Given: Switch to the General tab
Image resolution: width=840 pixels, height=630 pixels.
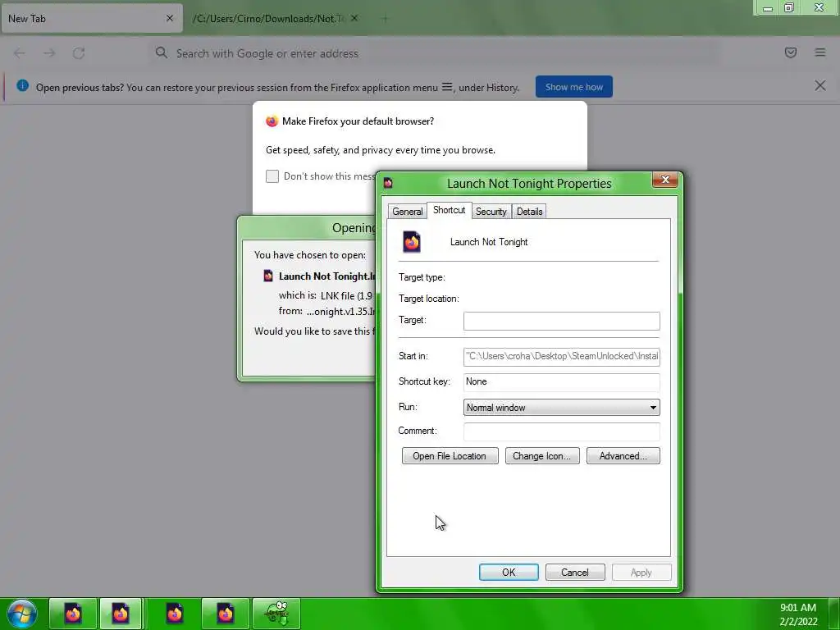Looking at the screenshot, I should click(407, 211).
